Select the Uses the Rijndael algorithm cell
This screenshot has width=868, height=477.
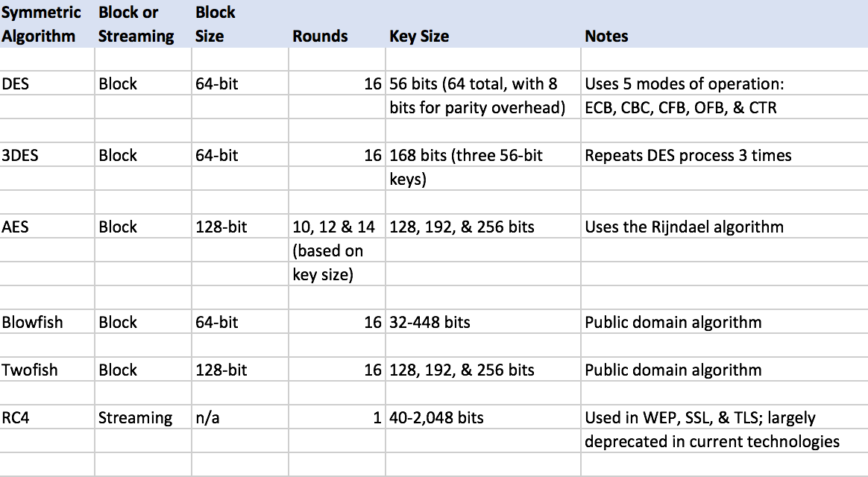684,227
